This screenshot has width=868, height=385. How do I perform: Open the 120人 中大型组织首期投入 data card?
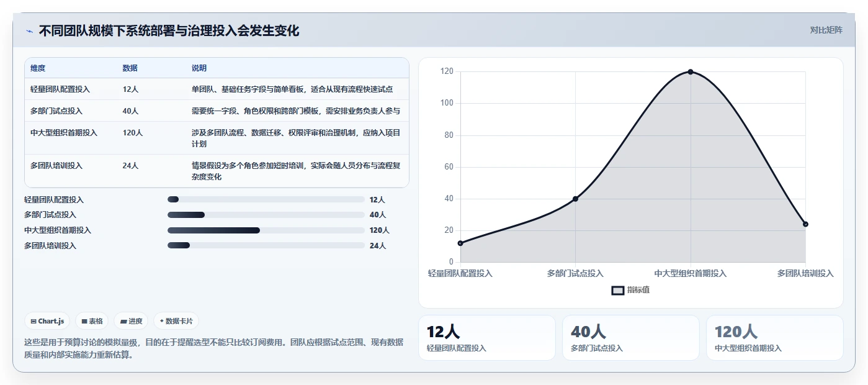[x=774, y=338]
